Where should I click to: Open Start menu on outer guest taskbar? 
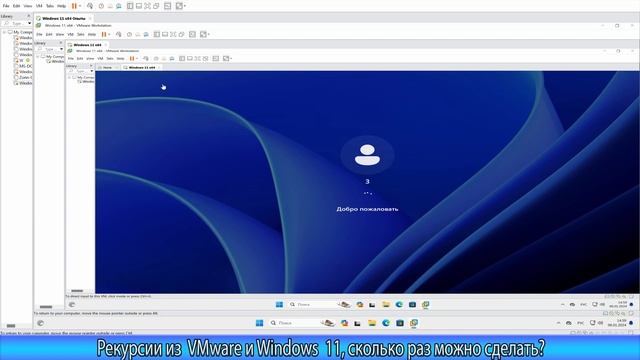[x=259, y=323]
